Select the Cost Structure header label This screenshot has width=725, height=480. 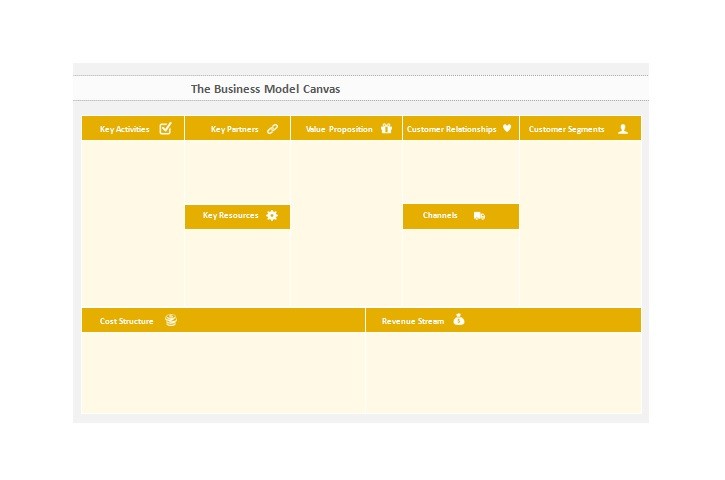(x=126, y=321)
